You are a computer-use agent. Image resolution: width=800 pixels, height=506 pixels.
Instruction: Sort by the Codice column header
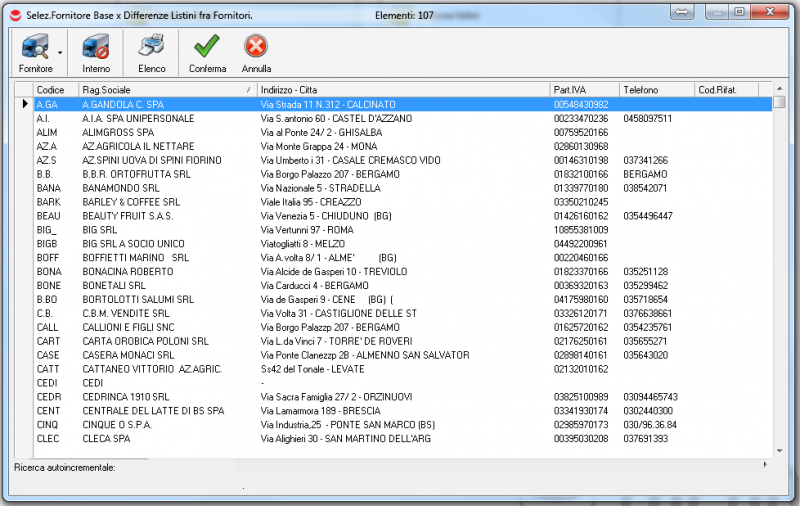55,90
